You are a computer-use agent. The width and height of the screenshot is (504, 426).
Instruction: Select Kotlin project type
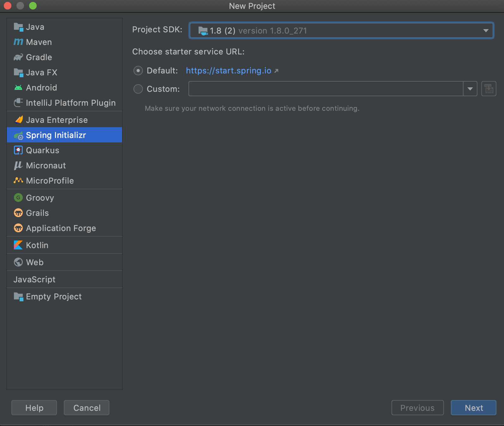click(65, 245)
